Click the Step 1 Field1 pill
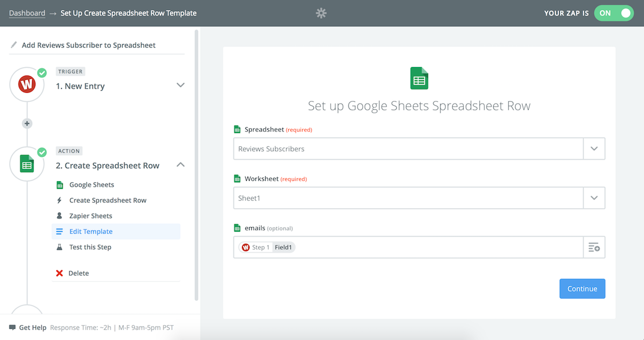The width and height of the screenshot is (644, 340). [267, 247]
